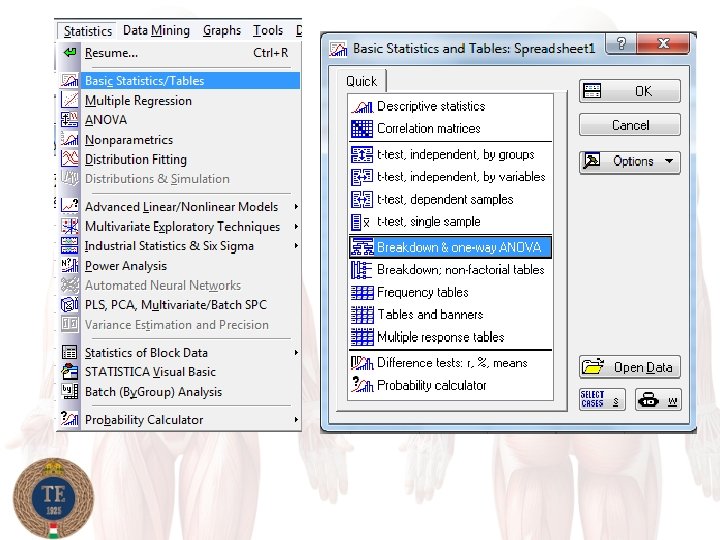Expand Probability Calculator submenu arrow

(x=296, y=419)
